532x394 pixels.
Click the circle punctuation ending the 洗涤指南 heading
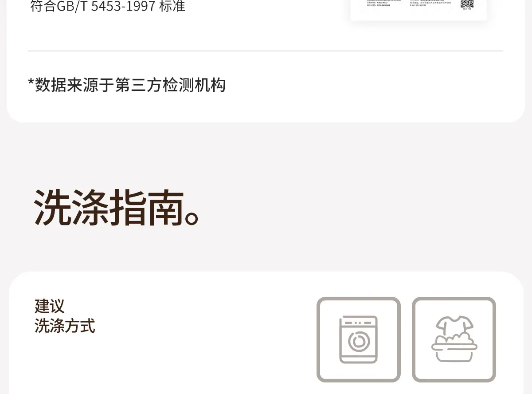(192, 217)
